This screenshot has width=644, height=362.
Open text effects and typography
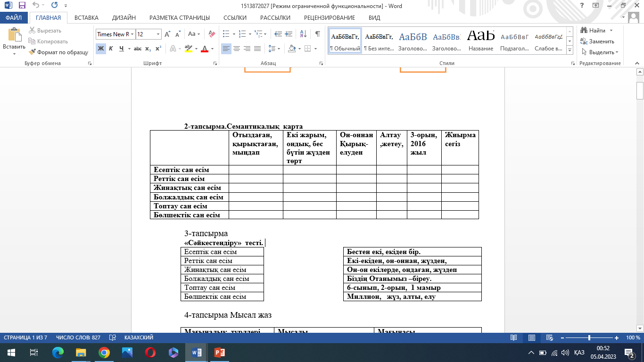[173, 49]
